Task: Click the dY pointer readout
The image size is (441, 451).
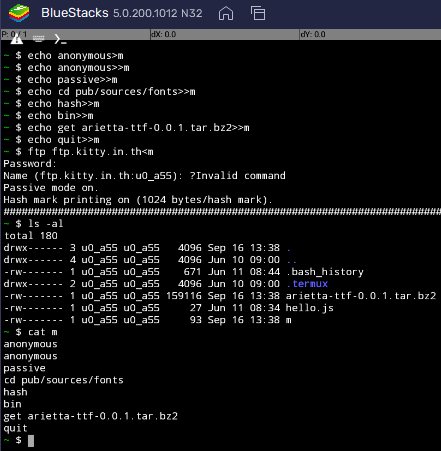Action: (x=313, y=34)
